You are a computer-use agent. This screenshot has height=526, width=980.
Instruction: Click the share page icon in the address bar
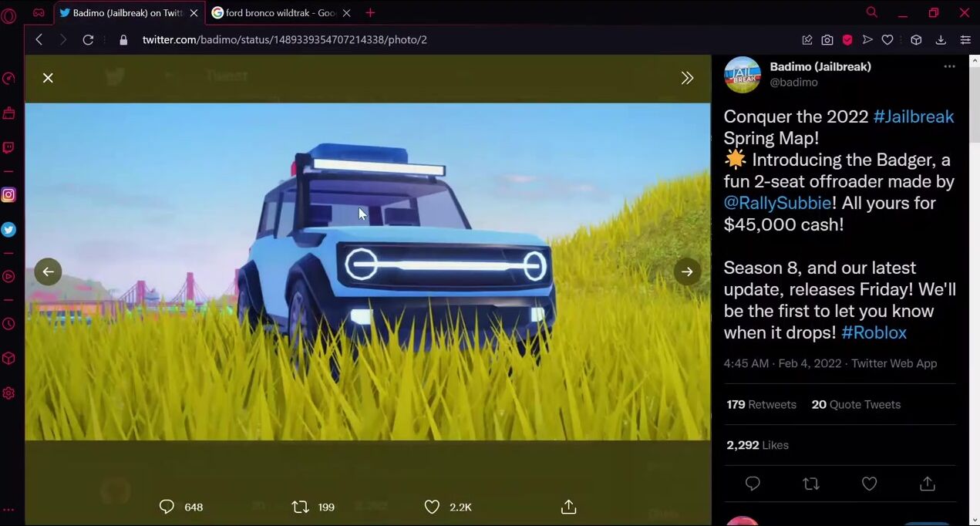pos(807,40)
